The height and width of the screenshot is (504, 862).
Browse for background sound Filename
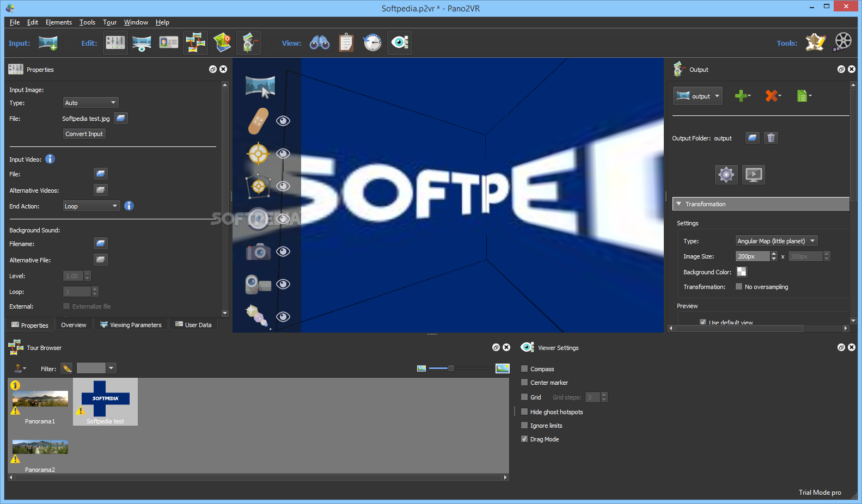click(101, 243)
